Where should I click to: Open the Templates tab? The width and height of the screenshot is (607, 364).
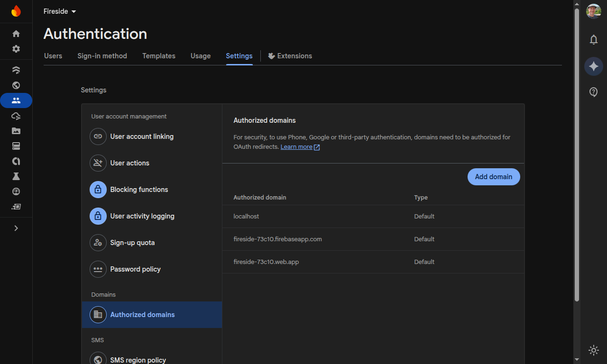pos(158,56)
